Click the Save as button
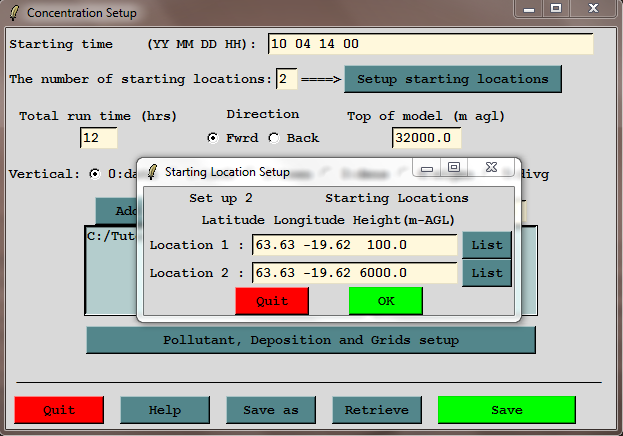Viewport: 623px width, 436px height. [x=264, y=410]
